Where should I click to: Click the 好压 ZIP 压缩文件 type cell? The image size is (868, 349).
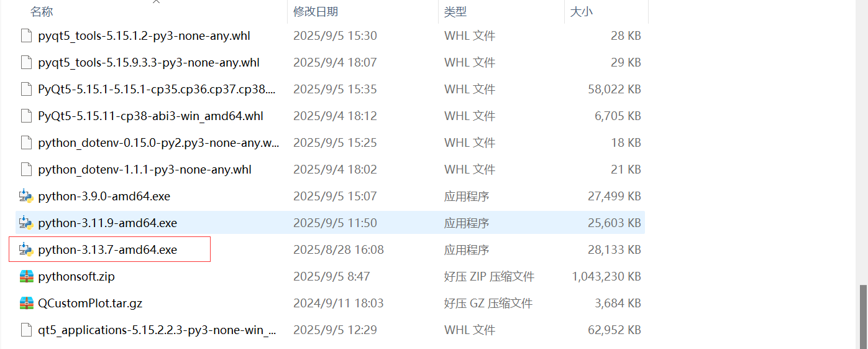[x=489, y=276]
